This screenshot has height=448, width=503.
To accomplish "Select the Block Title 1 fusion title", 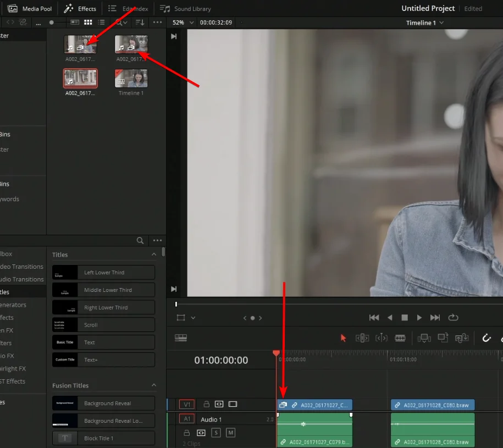I will pos(103,438).
